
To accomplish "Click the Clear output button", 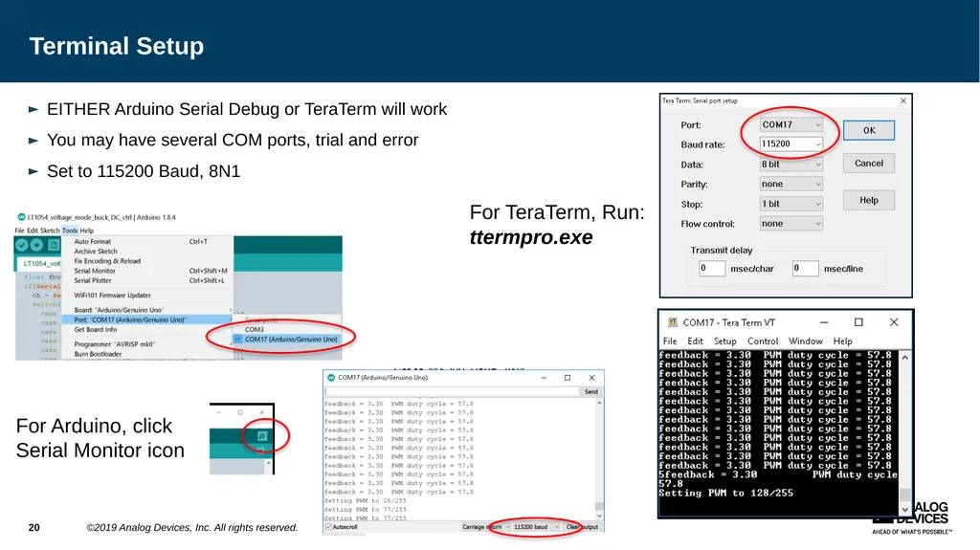I will (x=582, y=527).
